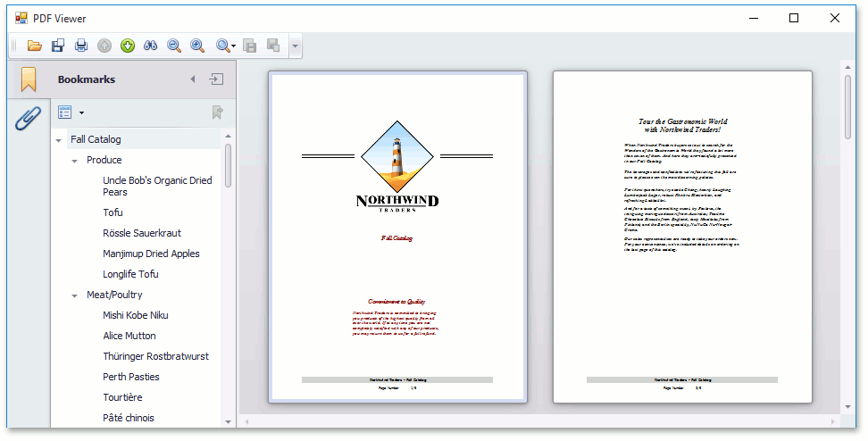Select the first page with Northwind logo
This screenshot has width=868, height=441.
[x=397, y=237]
